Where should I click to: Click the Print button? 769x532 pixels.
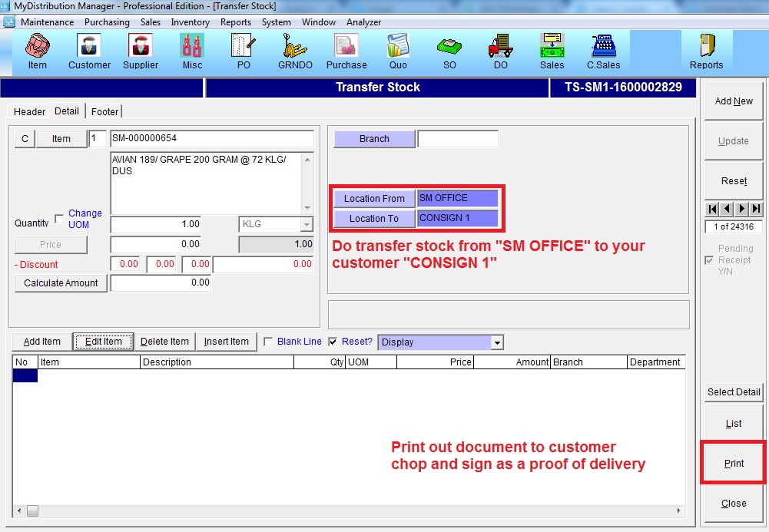point(734,464)
